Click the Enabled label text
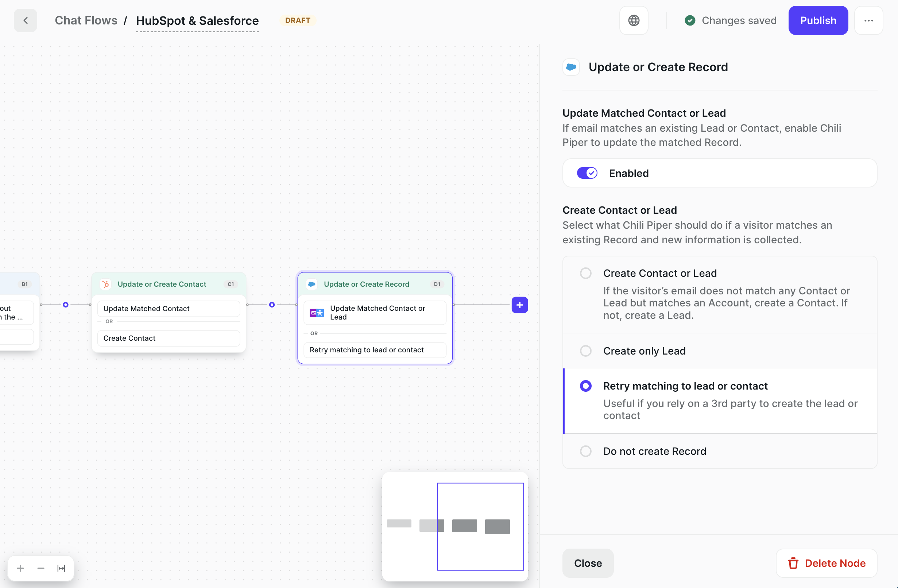 click(629, 173)
